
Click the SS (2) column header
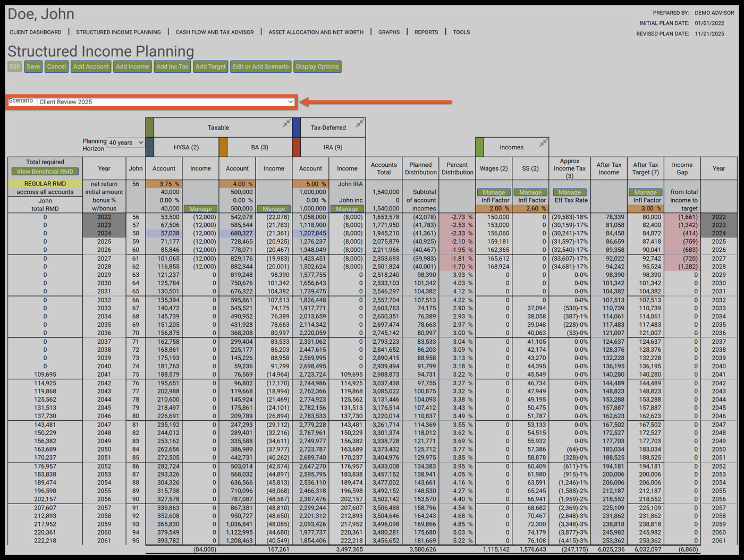click(530, 168)
